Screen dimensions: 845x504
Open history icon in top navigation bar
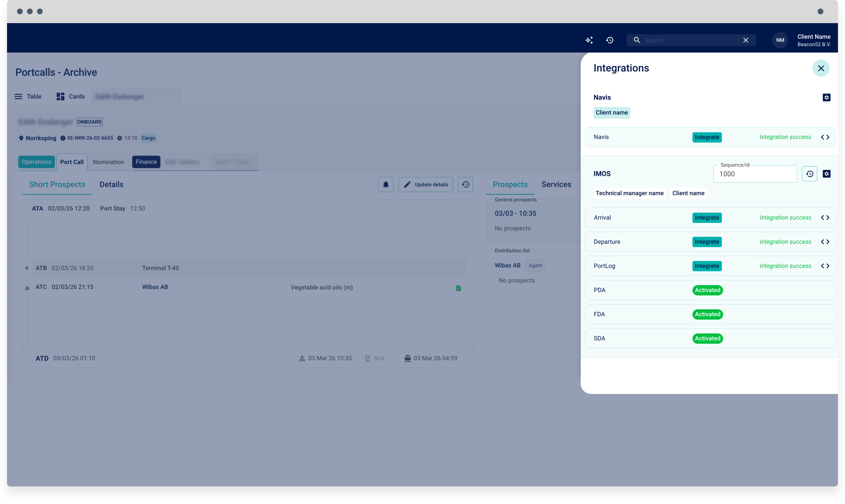coord(610,40)
